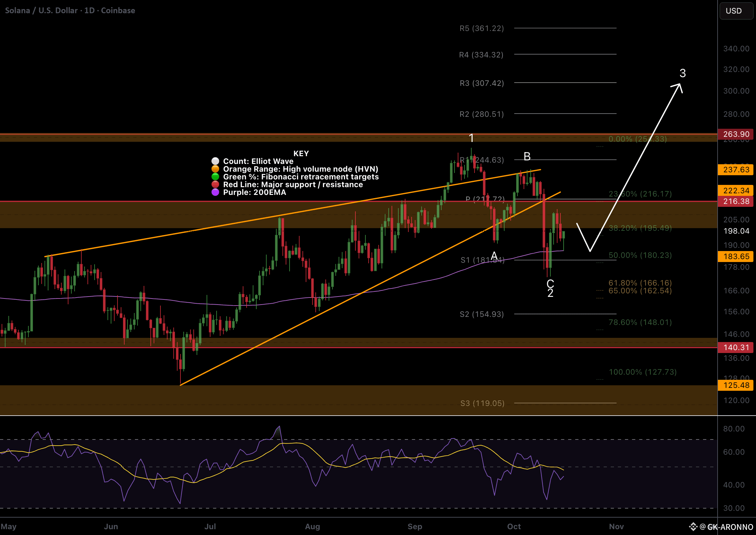Click the S3 (119.05) pivot label

(482, 403)
